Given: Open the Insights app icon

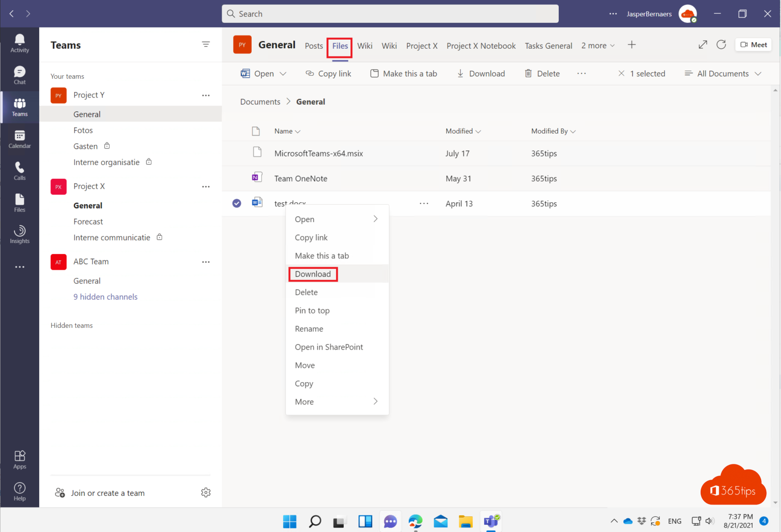Looking at the screenshot, I should 19,234.
